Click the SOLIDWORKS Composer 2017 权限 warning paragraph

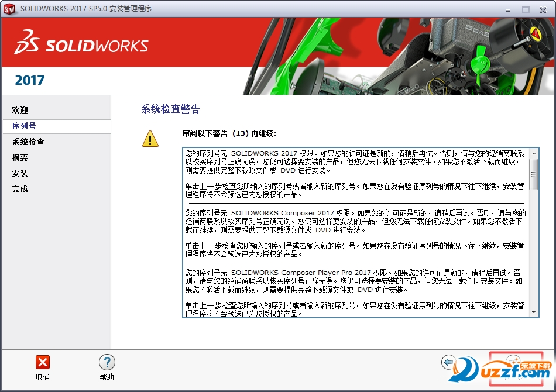(x=355, y=222)
